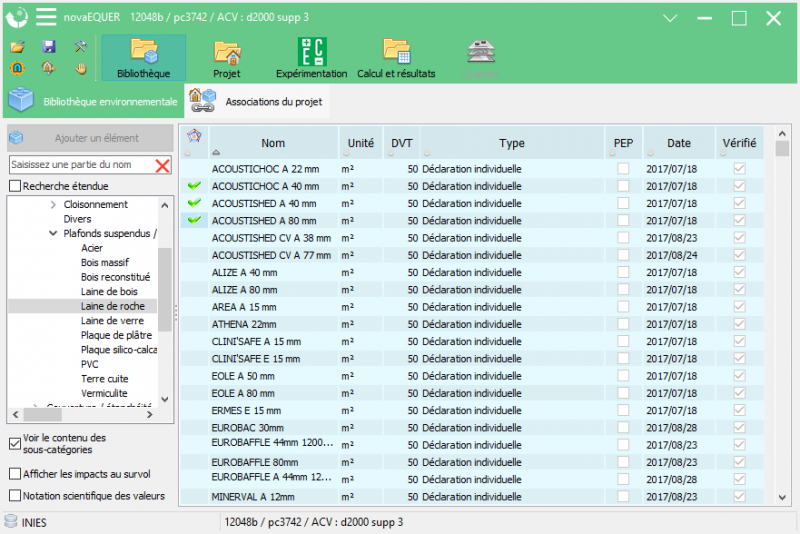Screen dimensions: 800x534
Task: Click INIES database status icon
Action: [11, 522]
